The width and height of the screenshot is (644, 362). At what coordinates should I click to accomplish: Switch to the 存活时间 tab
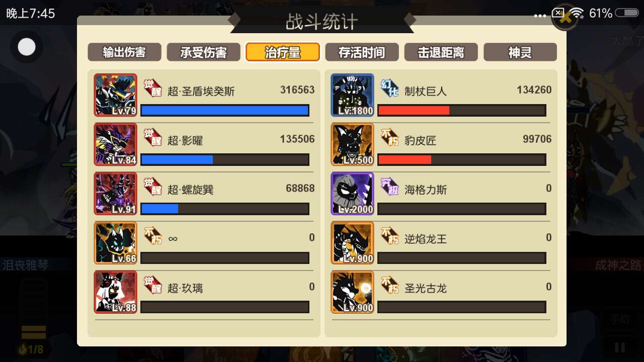pyautogui.click(x=362, y=52)
